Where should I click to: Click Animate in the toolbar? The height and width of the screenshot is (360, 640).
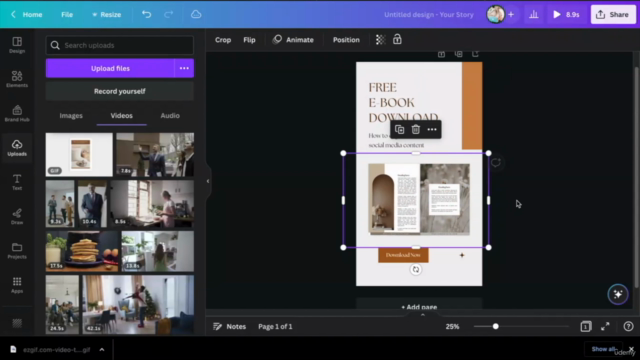pyautogui.click(x=293, y=40)
